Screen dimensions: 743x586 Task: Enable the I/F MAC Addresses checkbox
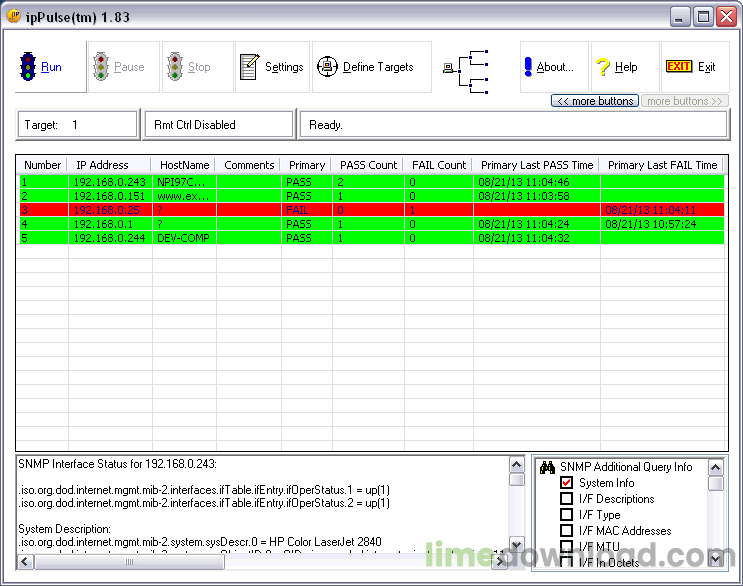[x=566, y=531]
